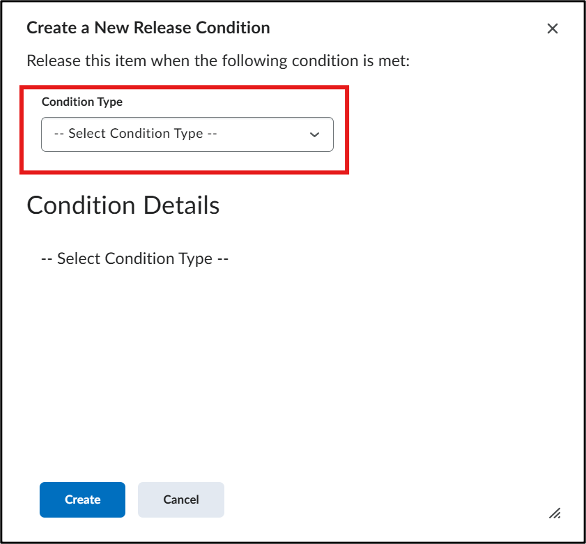
Task: Open the Condition Type dropdown
Action: 187,135
